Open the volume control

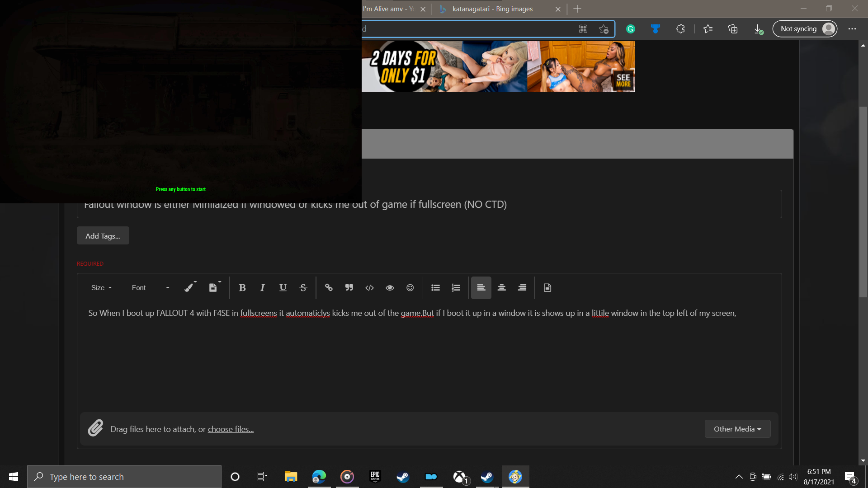pyautogui.click(x=793, y=477)
